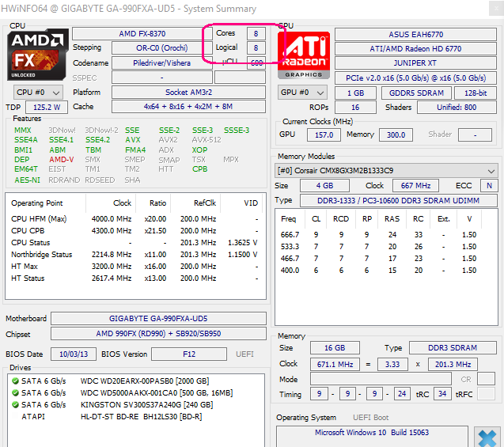
Task: Click the CPU Status VID value 1.3625 V
Action: [x=243, y=243]
